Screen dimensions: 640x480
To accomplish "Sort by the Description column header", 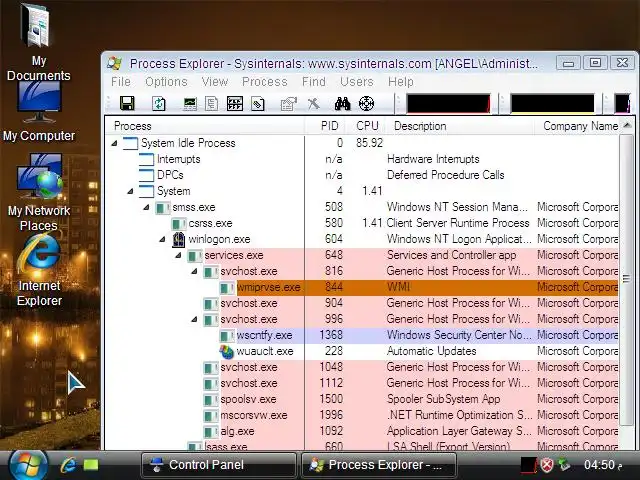I will click(x=460, y=126).
